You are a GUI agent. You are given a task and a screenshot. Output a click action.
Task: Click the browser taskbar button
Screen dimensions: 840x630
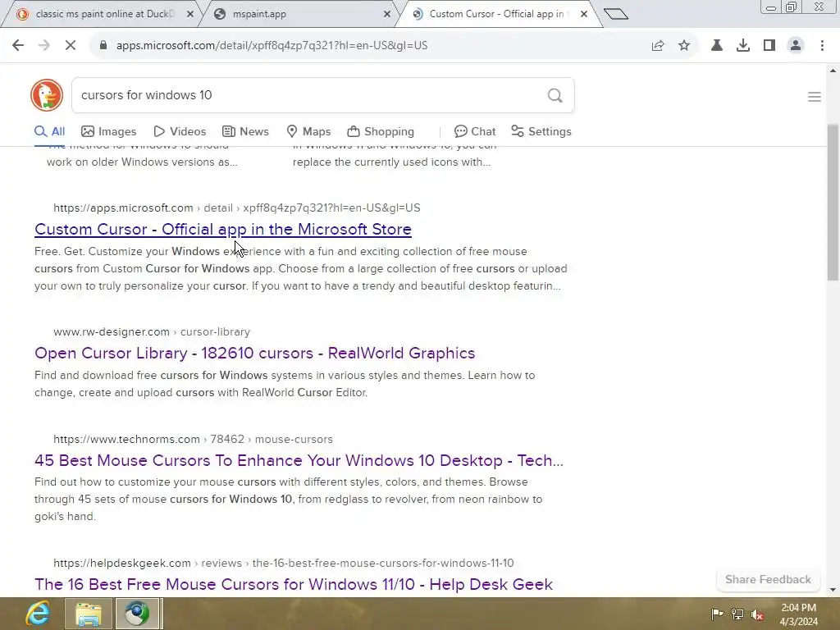click(137, 614)
